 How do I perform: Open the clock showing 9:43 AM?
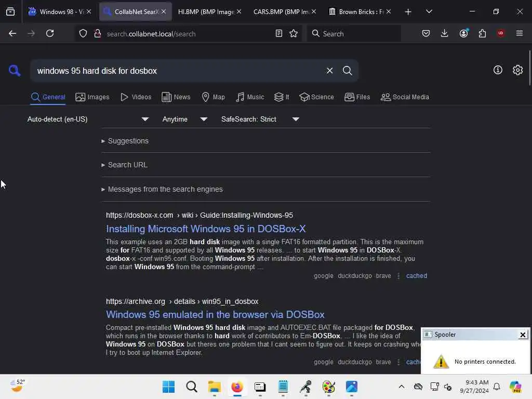click(x=474, y=387)
